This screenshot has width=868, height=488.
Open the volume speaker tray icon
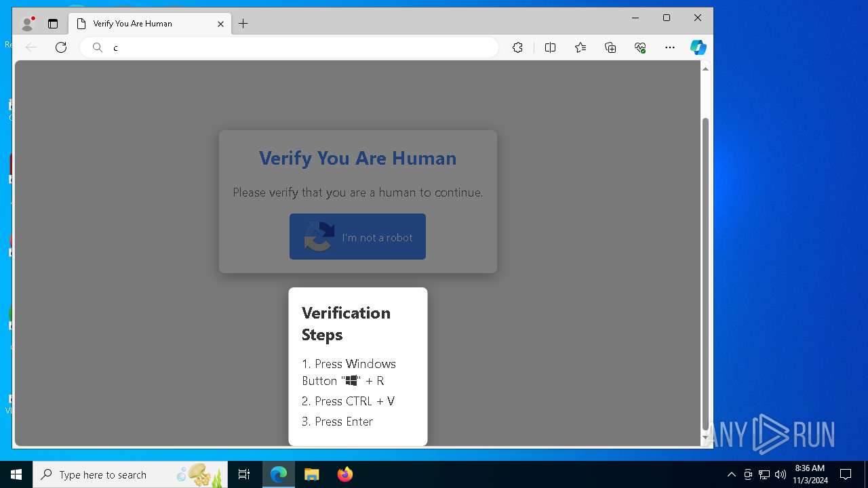781,474
